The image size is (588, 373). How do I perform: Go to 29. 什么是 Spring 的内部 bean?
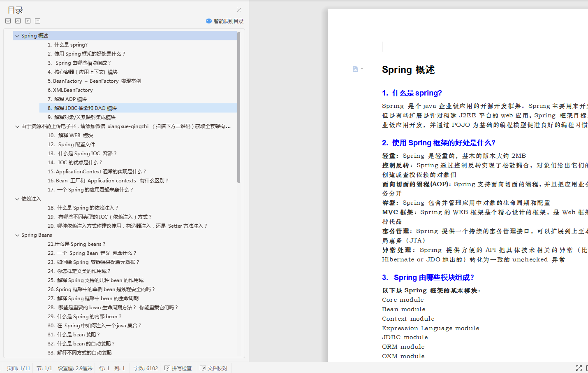(x=85, y=317)
